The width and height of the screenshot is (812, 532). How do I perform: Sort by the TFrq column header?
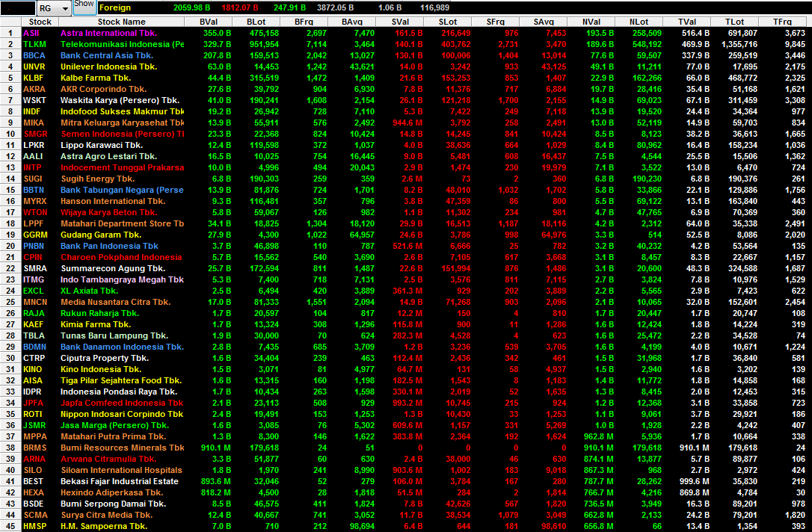pos(783,22)
